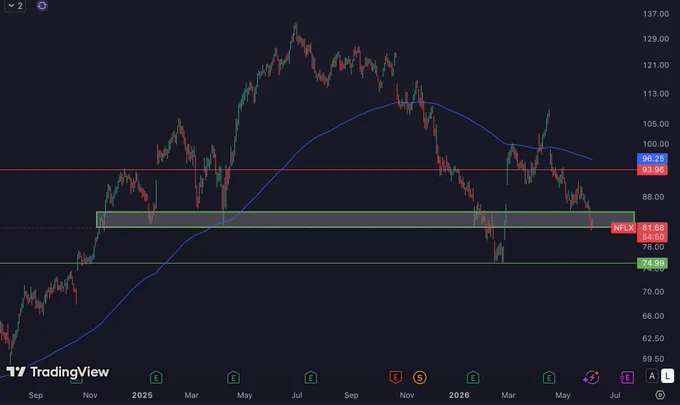Click the 121.00 price axis label
This screenshot has width=680, height=405.
[x=656, y=65]
